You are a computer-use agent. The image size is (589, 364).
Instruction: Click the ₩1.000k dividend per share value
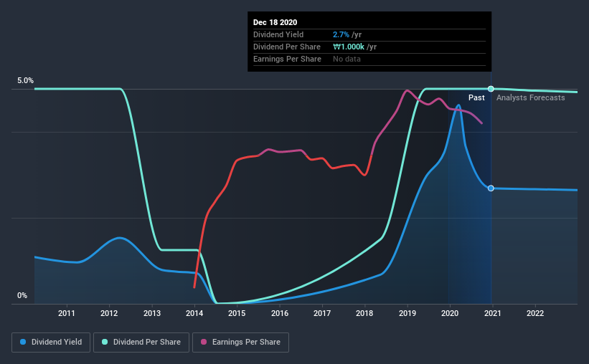click(349, 47)
